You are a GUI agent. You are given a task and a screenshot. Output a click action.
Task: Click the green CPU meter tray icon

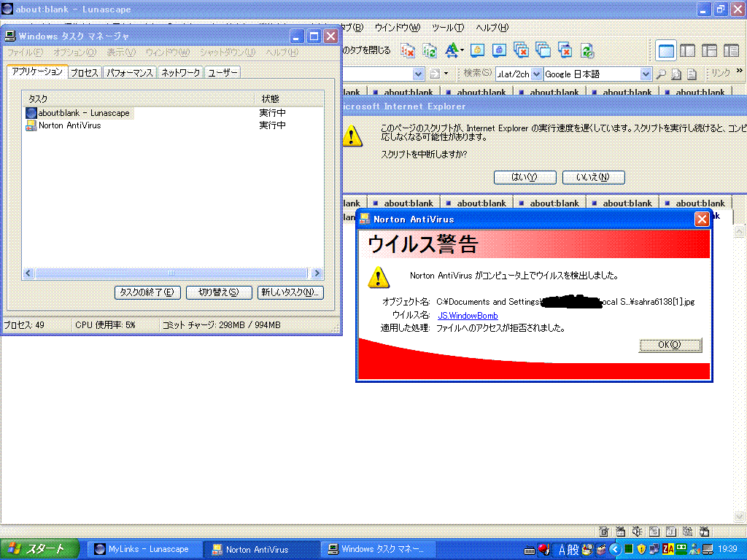[628, 550]
